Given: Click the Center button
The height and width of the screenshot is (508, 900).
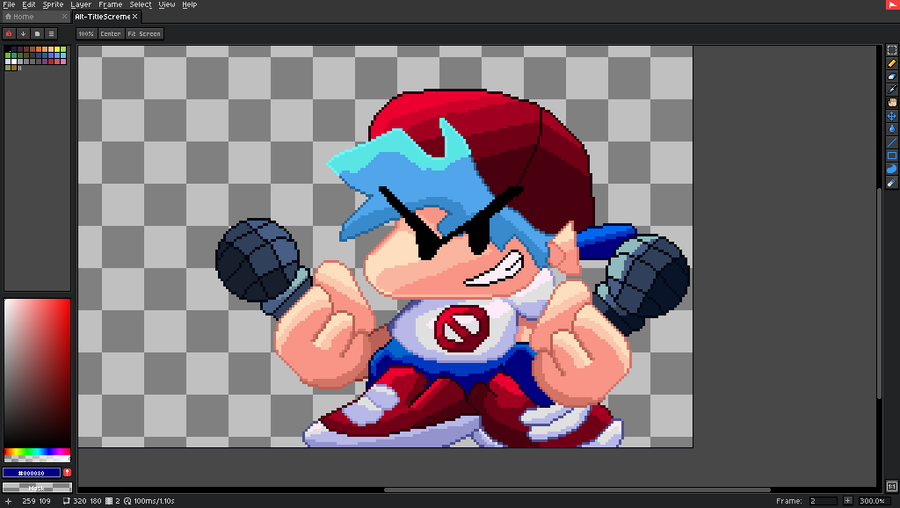Looking at the screenshot, I should [x=111, y=34].
